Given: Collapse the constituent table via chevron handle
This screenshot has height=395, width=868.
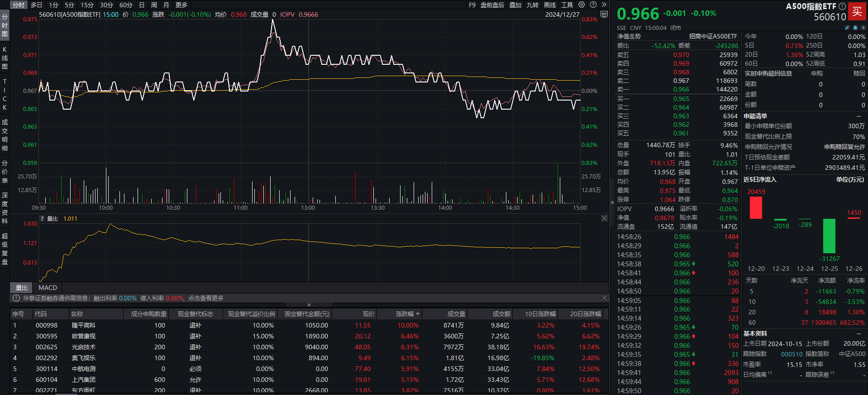Looking at the screenshot, I should pyautogui.click(x=309, y=305).
